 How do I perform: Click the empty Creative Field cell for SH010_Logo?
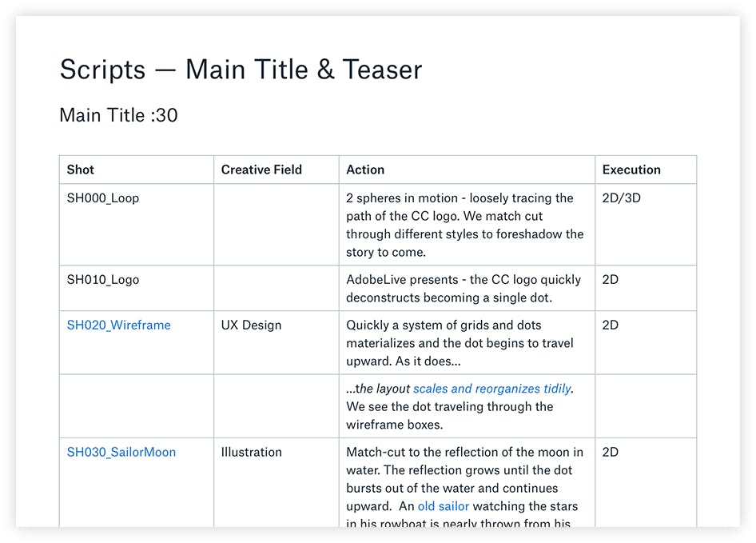pos(276,289)
